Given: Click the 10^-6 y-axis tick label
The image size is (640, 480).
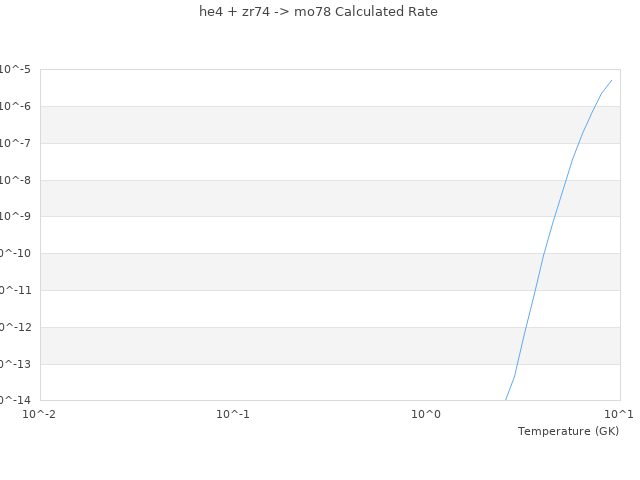Looking at the screenshot, I should [x=15, y=107].
